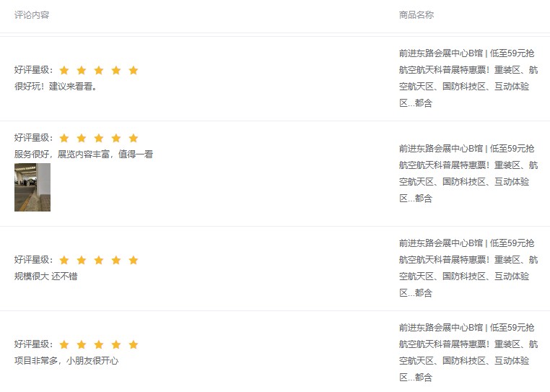
Task: Open product link next to '规模很大' review
Action: 468,268
